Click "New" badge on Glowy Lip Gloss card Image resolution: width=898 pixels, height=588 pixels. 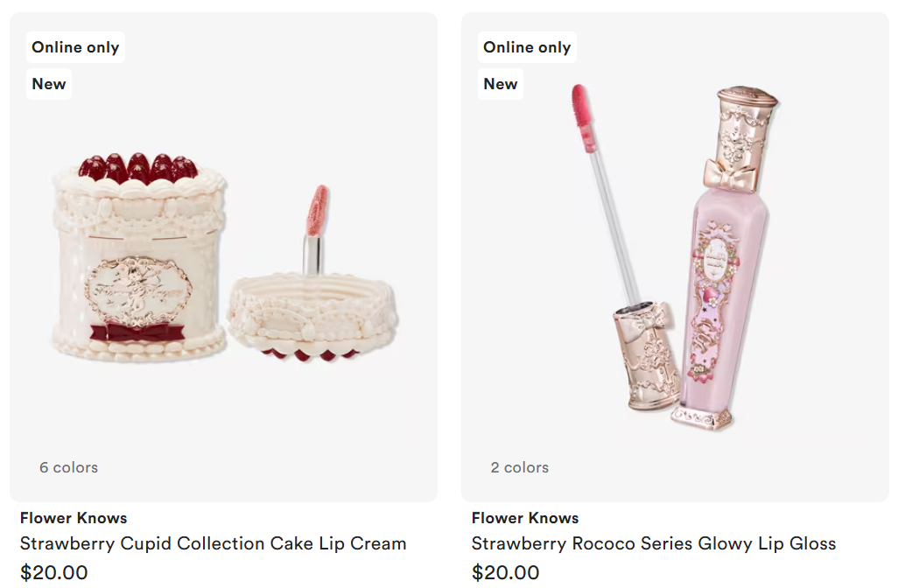tap(501, 84)
